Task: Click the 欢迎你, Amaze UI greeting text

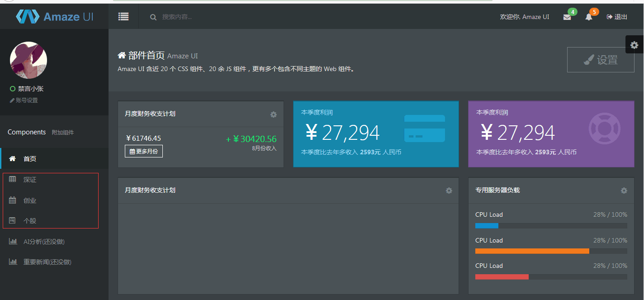Action: click(x=525, y=17)
